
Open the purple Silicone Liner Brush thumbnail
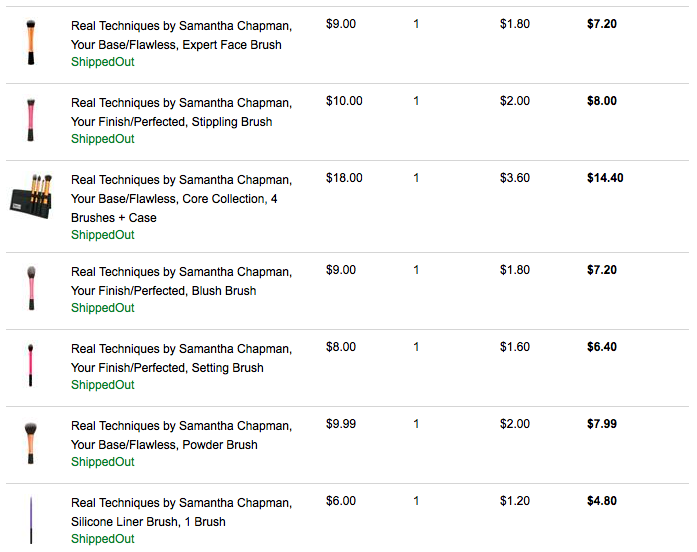point(30,520)
